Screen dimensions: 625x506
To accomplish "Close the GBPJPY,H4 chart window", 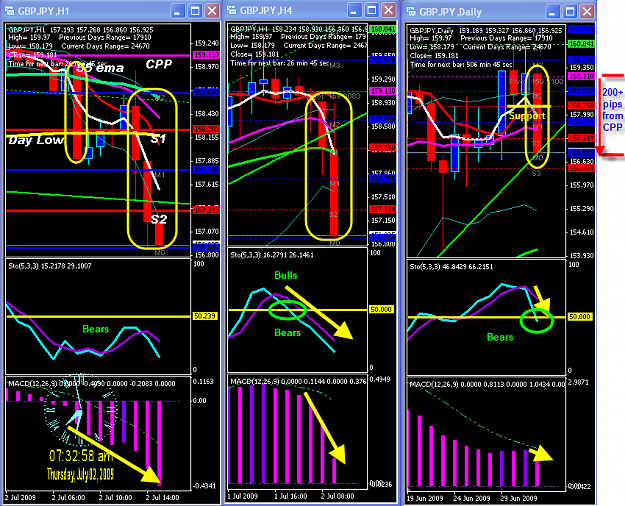I will [389, 10].
